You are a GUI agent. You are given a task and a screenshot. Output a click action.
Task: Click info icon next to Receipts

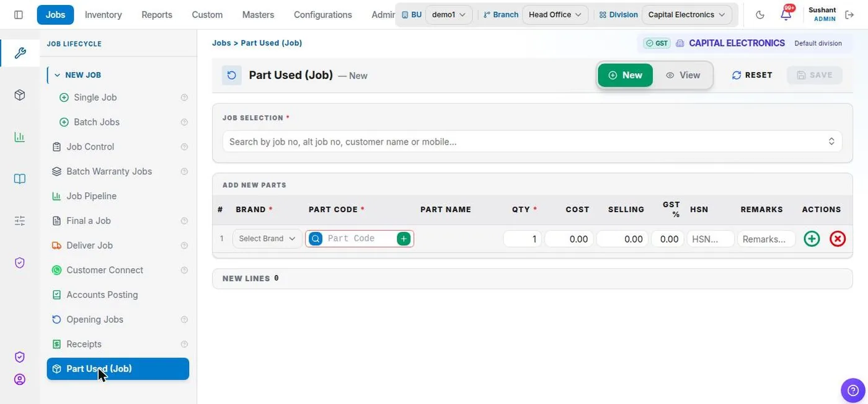(x=184, y=344)
